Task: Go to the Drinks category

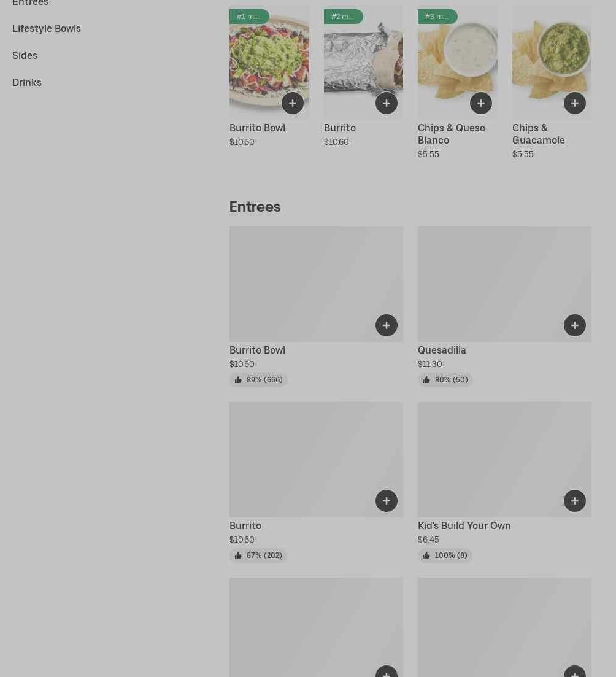Action: (x=27, y=82)
